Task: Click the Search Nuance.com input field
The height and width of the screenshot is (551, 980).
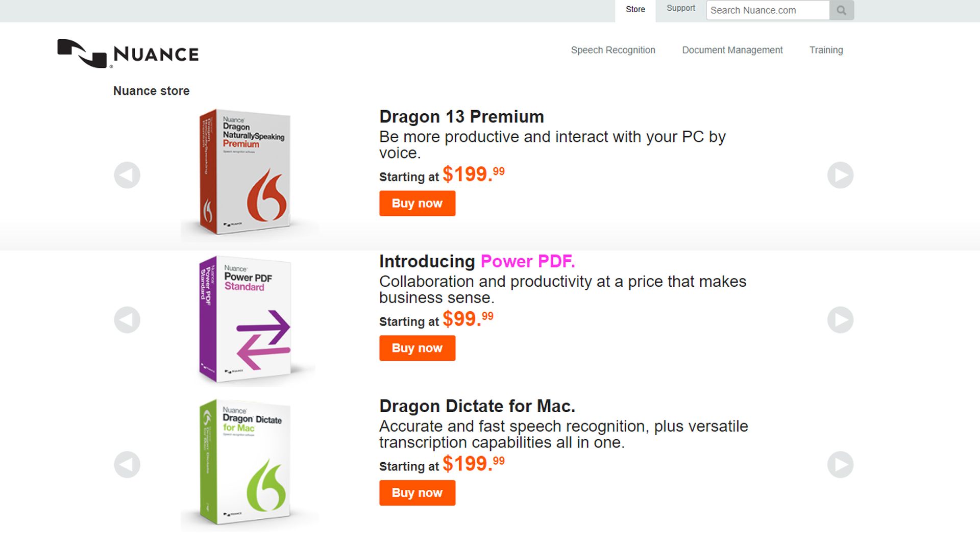Action: pos(767,10)
